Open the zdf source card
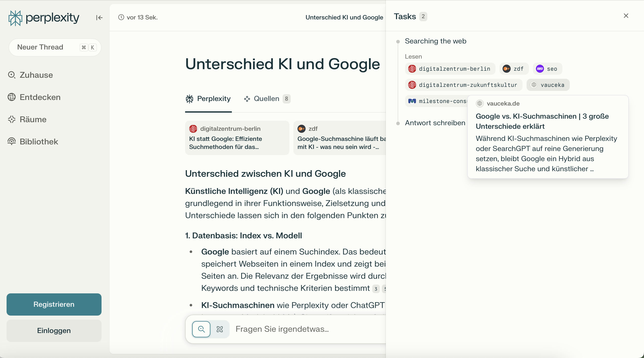Image resolution: width=644 pixels, height=358 pixels. 340,138
